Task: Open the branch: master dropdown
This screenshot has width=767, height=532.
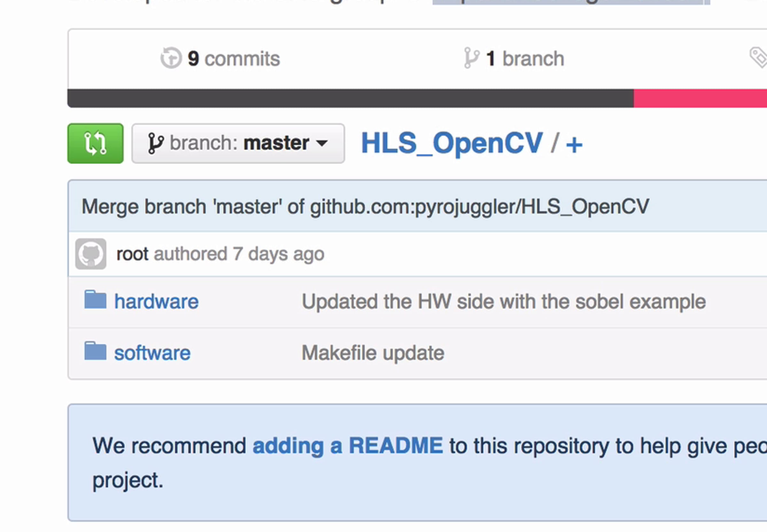Action: [x=238, y=143]
